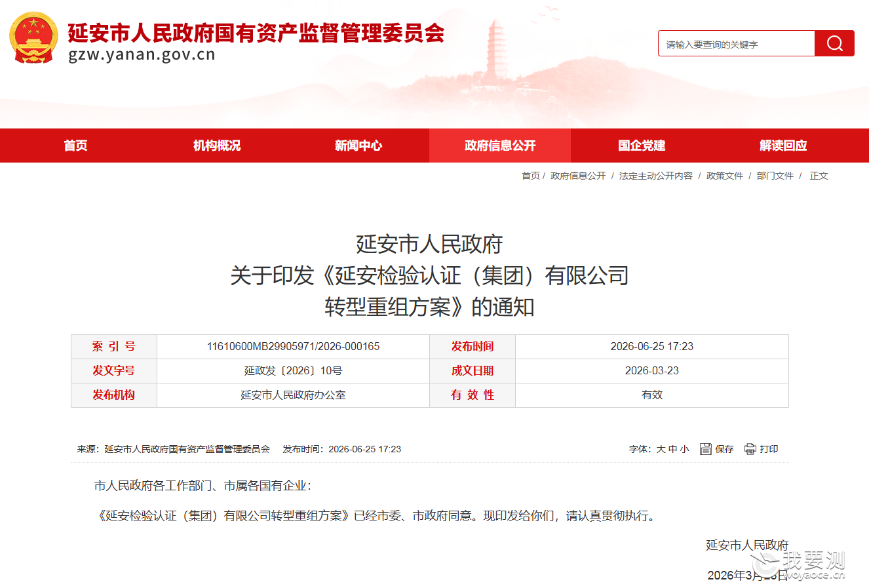The image size is (869, 588).
Task: Set font size to 大
Action: pyautogui.click(x=661, y=449)
